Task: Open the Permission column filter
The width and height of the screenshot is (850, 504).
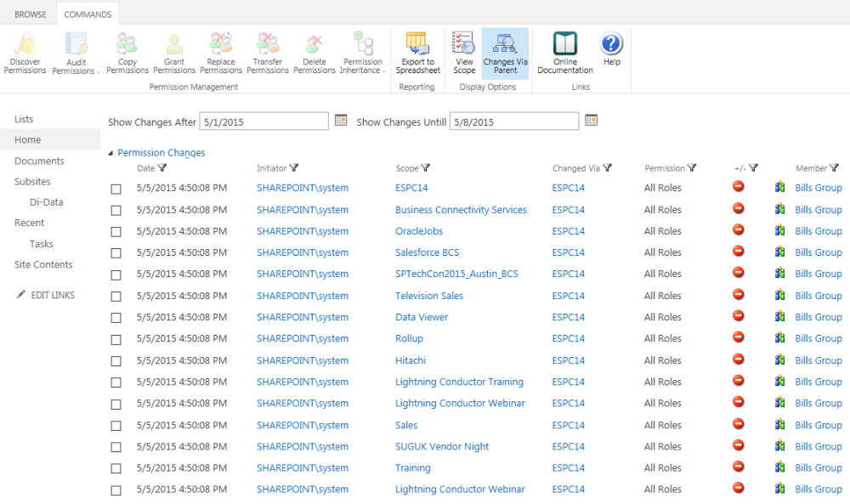Action: point(692,168)
